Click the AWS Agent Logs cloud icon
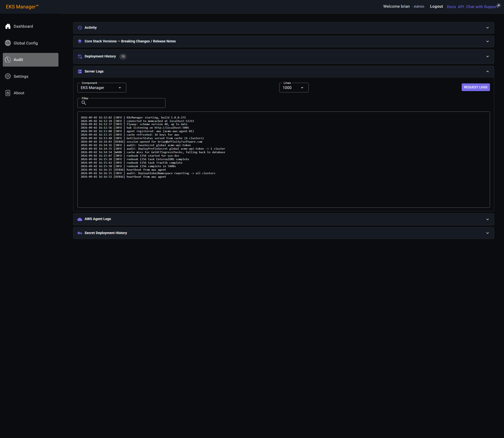 coord(80,219)
